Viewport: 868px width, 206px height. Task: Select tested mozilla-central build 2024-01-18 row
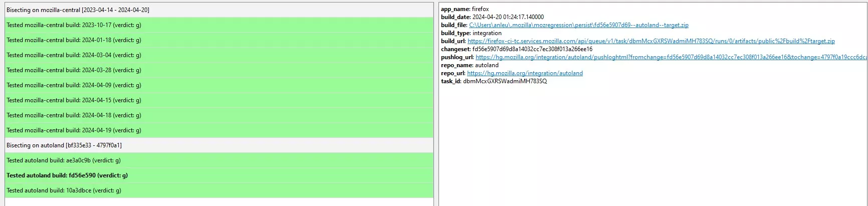tap(219, 40)
